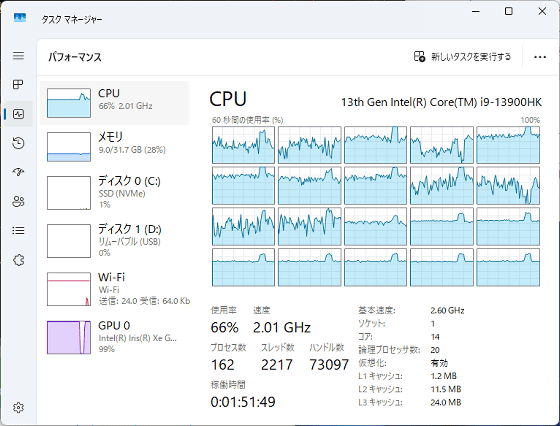560x426 pixels.
Task: Switch to the Users page icon
Action: (x=18, y=201)
